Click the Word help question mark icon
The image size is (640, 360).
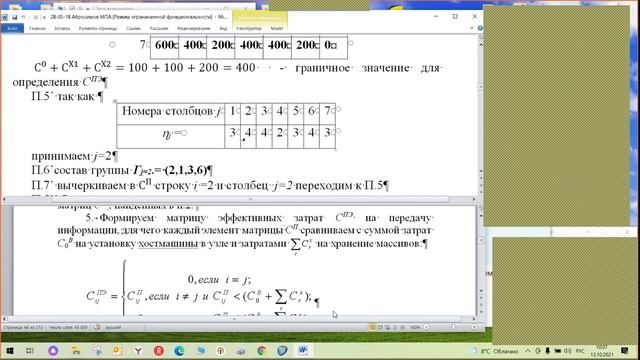(x=480, y=28)
